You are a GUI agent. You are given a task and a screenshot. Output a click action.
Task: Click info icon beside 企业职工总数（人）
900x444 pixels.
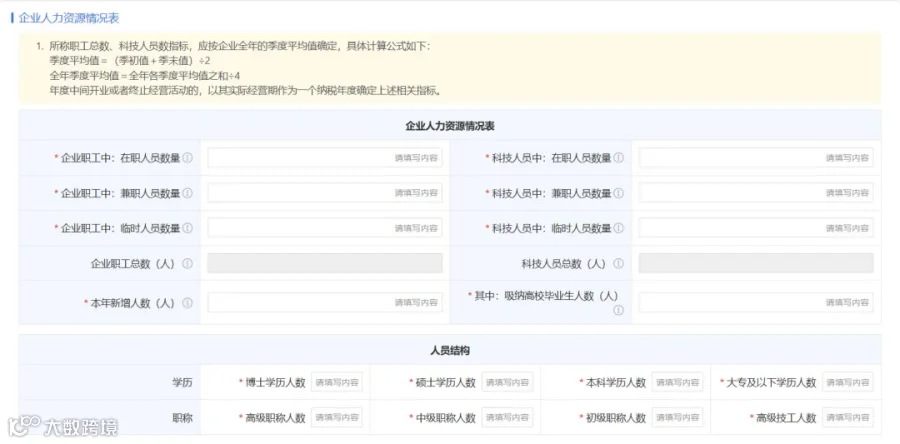[x=188, y=264]
